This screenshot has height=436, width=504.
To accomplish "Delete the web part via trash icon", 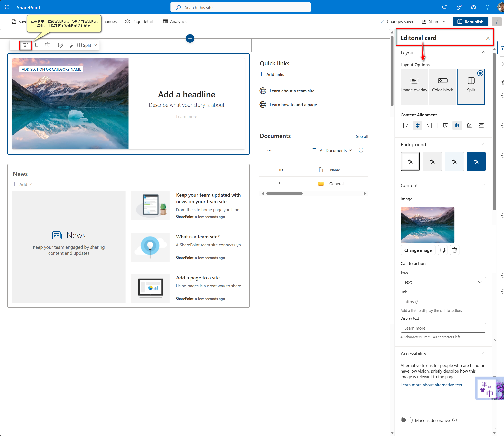I will click(x=47, y=45).
